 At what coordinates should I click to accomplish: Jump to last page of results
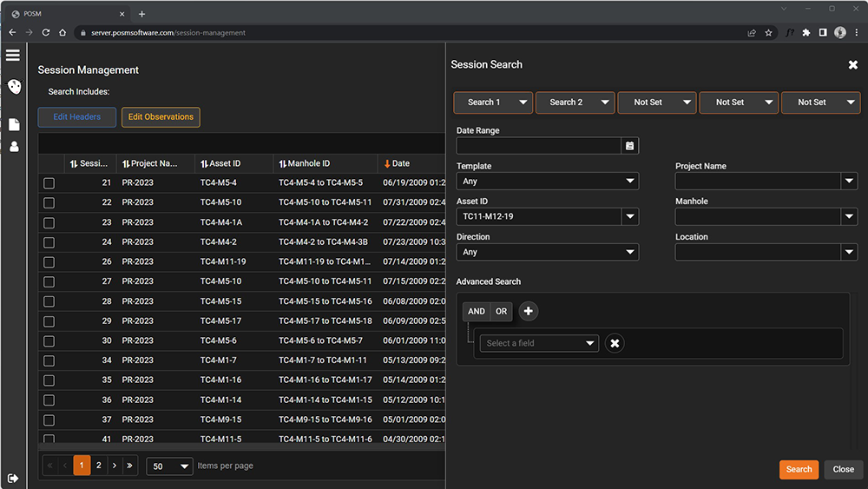click(129, 466)
